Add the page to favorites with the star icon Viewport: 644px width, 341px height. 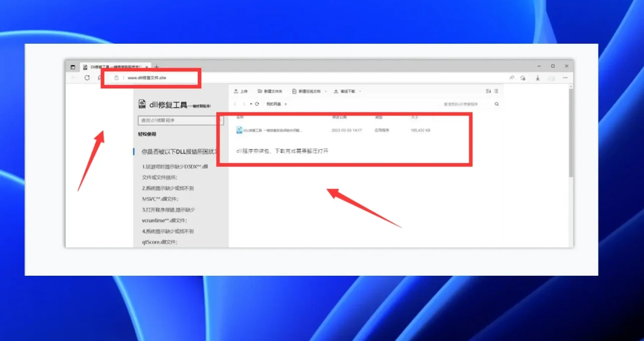[523, 78]
